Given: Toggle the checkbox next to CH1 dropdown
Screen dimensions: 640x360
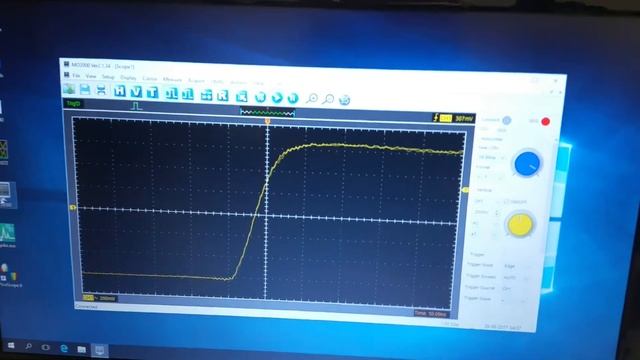Looking at the screenshot, I should point(506,202).
